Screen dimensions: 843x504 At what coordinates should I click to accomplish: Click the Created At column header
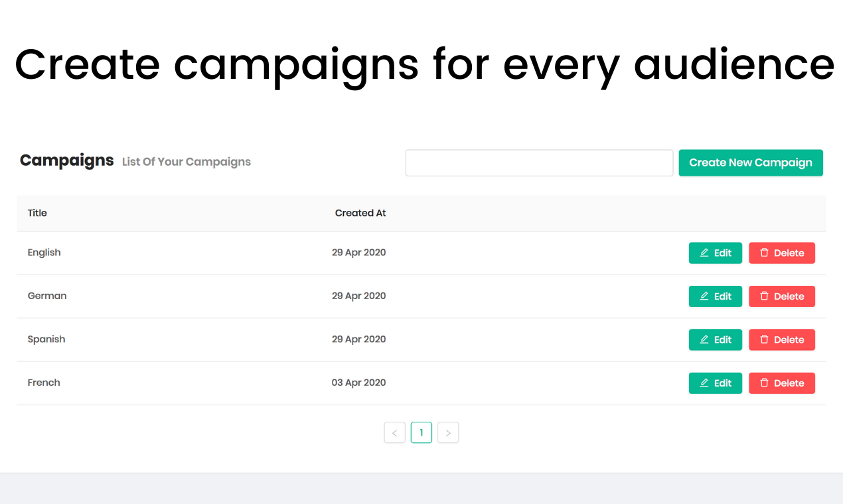pyautogui.click(x=360, y=214)
